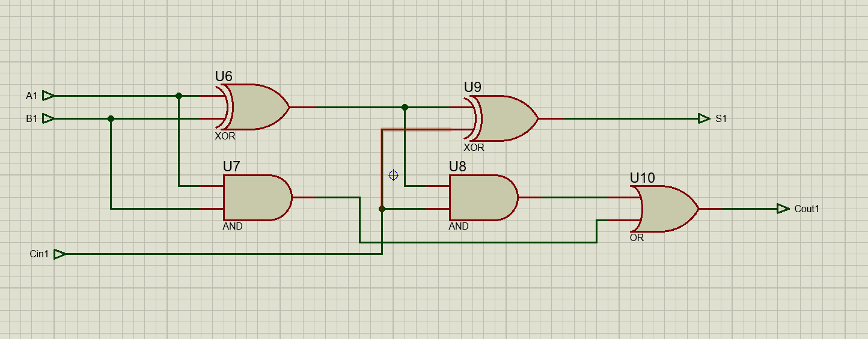Click the AND value text under U7
The width and height of the screenshot is (868, 339).
click(x=233, y=227)
